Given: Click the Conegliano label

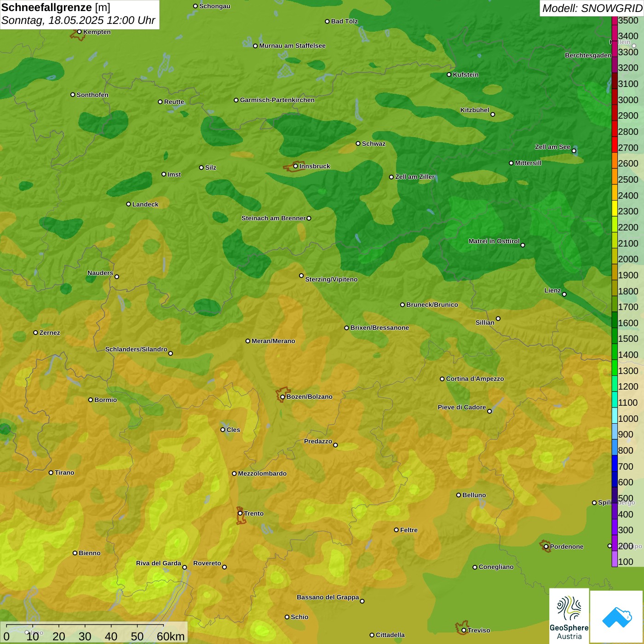Looking at the screenshot, I should point(496,567).
